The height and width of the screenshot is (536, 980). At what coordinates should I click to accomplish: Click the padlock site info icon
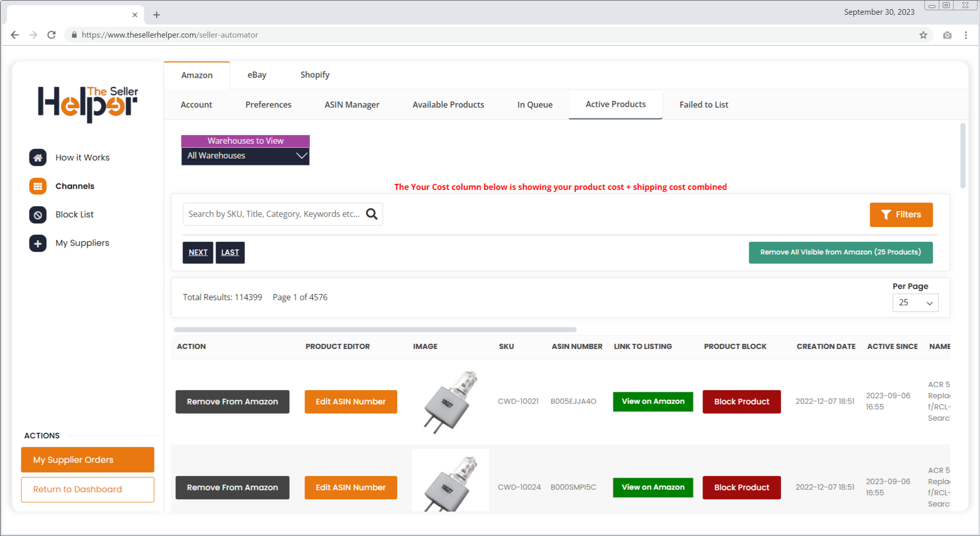[x=74, y=35]
